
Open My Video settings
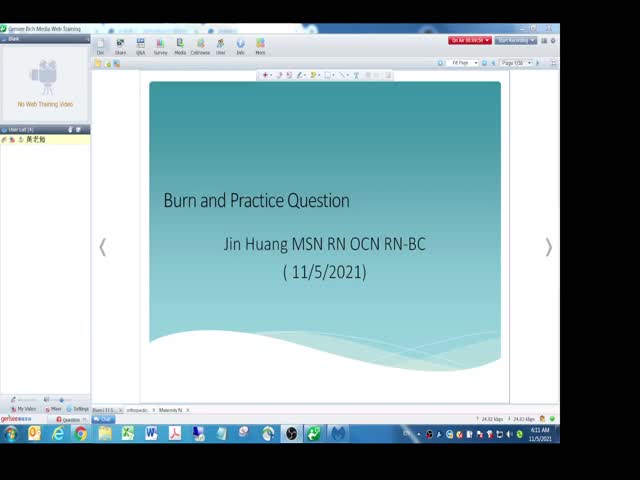pos(23,409)
